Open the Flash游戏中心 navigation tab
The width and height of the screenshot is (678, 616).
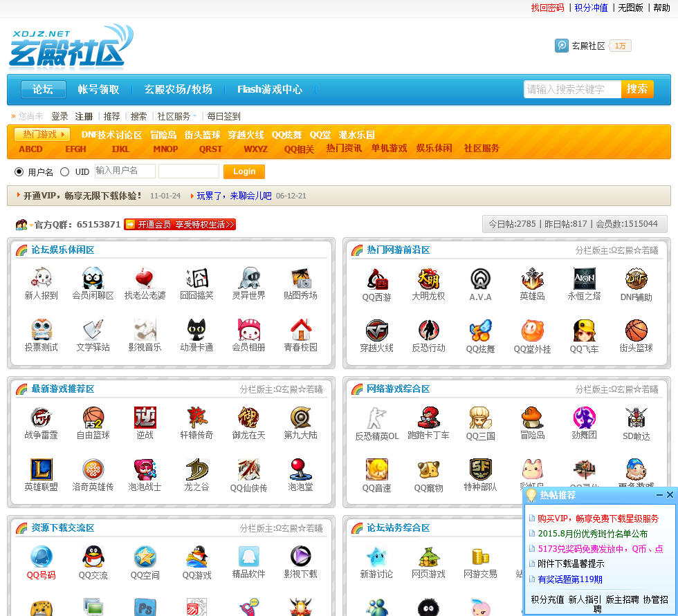pyautogui.click(x=270, y=89)
